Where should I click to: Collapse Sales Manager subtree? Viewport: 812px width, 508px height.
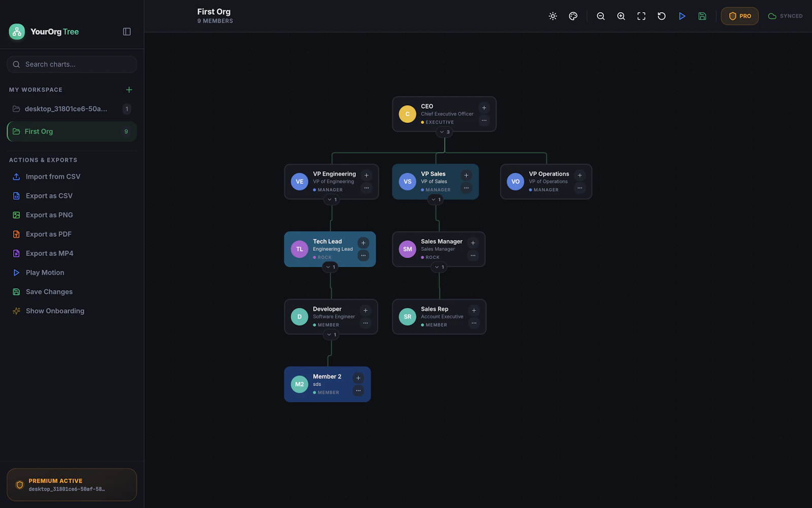(x=439, y=267)
